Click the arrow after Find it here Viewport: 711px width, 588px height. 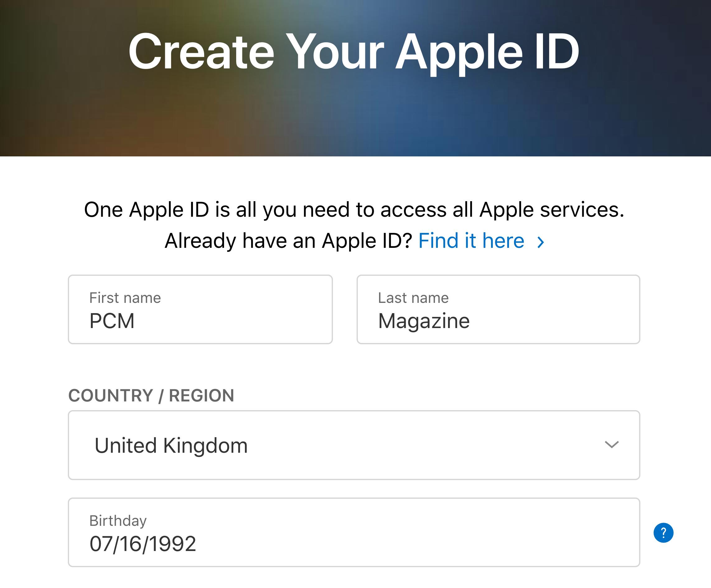[x=541, y=242]
